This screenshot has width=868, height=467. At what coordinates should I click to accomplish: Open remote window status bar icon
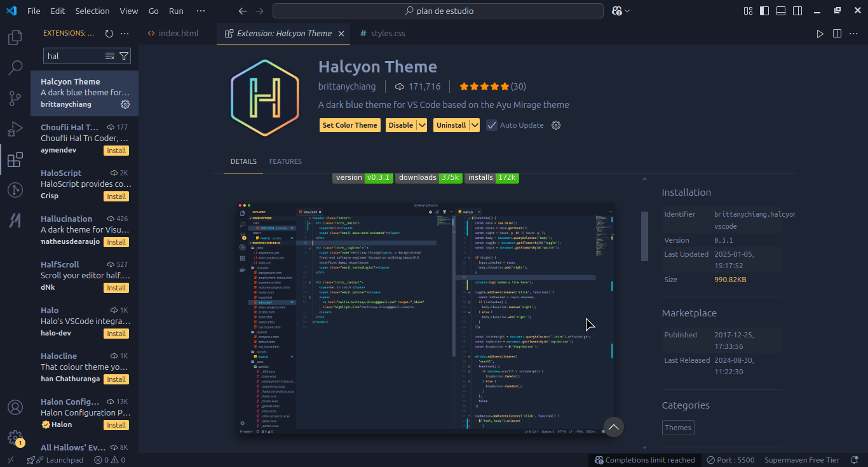point(10,460)
